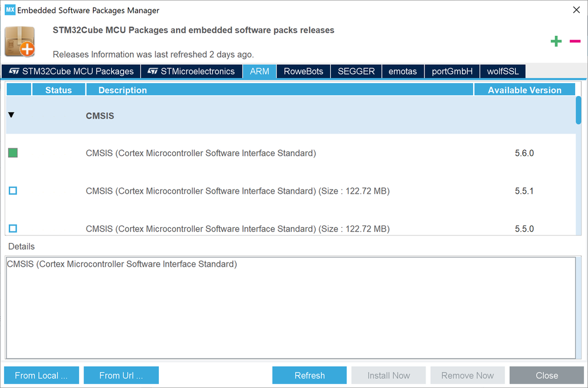Open the RoweBots tab
The height and width of the screenshot is (388, 588).
[x=303, y=71]
